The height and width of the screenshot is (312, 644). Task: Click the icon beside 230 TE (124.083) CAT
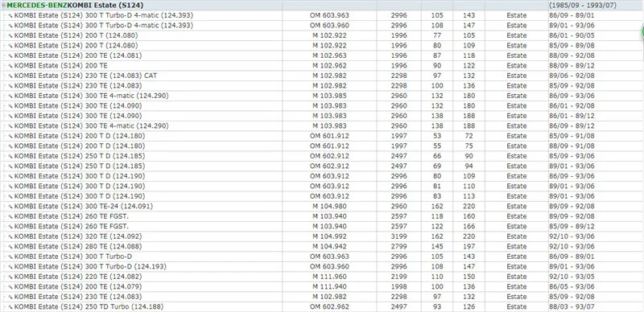pyautogui.click(x=10, y=76)
